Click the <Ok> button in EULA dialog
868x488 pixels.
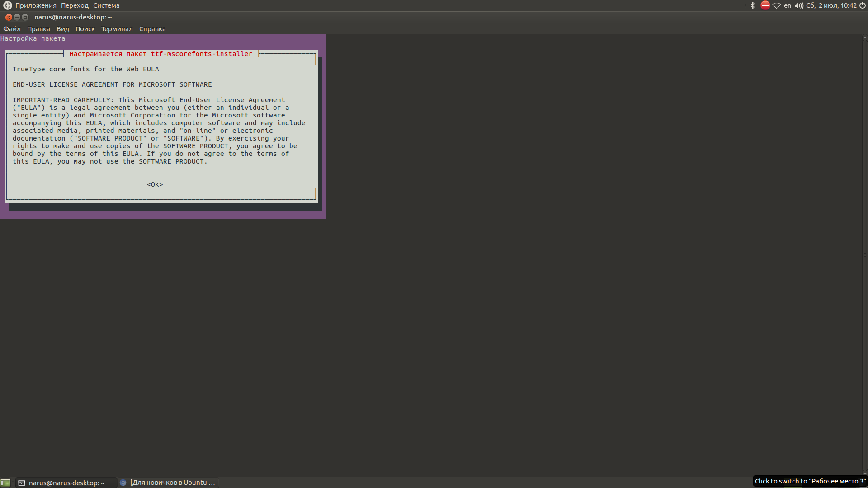155,184
